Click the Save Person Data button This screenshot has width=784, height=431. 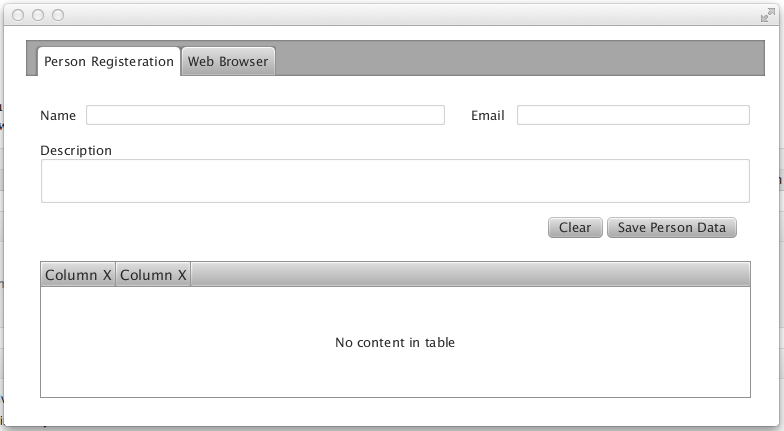coord(672,228)
